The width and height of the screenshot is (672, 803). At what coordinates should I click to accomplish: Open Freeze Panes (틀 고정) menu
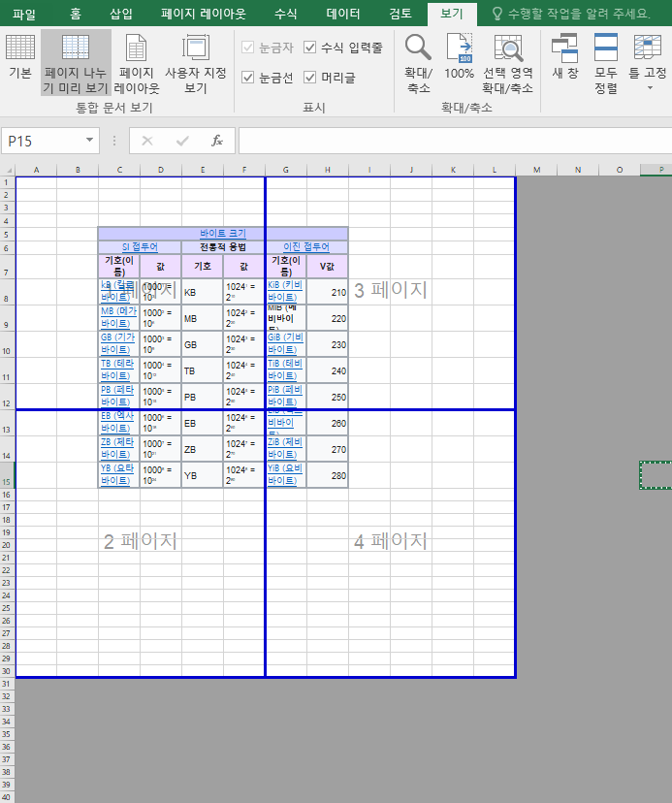coord(649,62)
